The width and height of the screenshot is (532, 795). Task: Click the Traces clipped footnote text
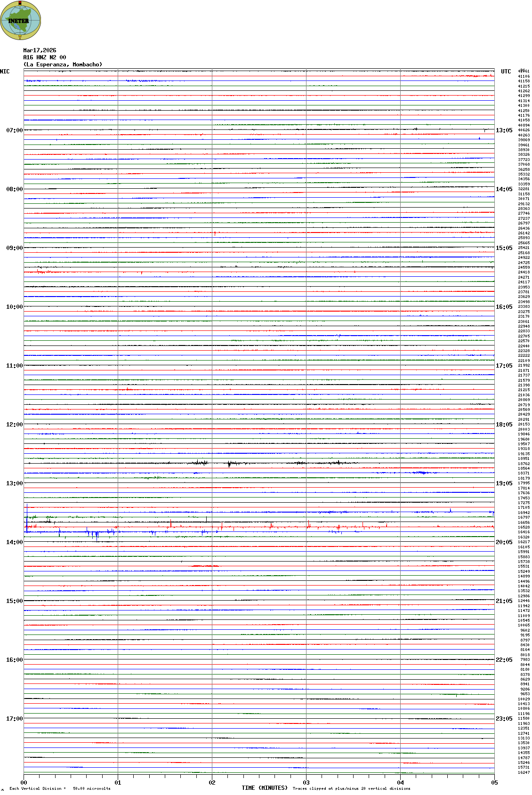[x=351, y=788]
